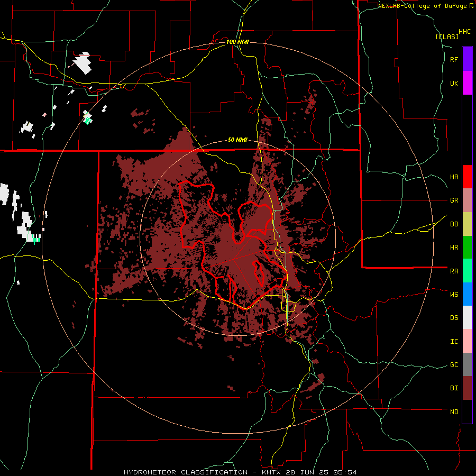Click the [CLAS] legend header
The height and width of the screenshot is (476, 476).
(x=447, y=36)
